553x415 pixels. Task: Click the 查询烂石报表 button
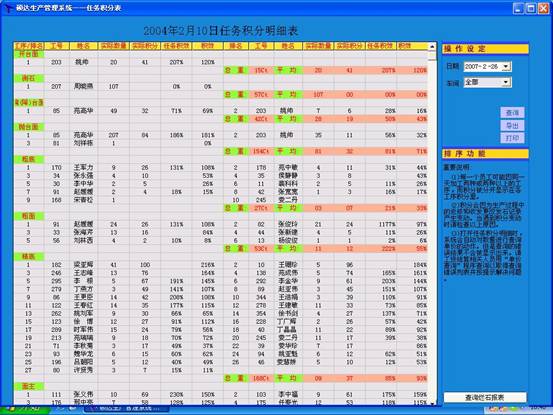click(x=485, y=397)
